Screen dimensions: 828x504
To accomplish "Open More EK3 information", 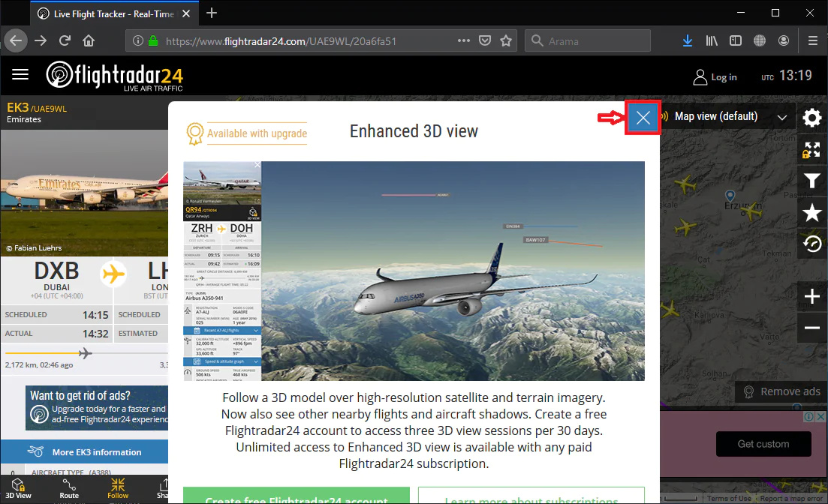I will [85, 452].
